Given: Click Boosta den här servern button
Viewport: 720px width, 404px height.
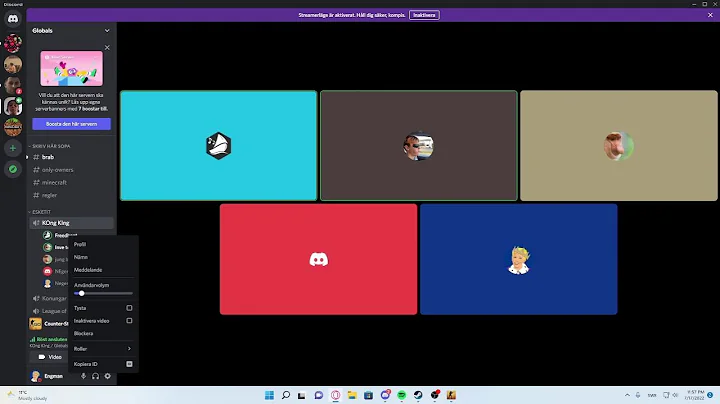Looking at the screenshot, I should [71, 124].
